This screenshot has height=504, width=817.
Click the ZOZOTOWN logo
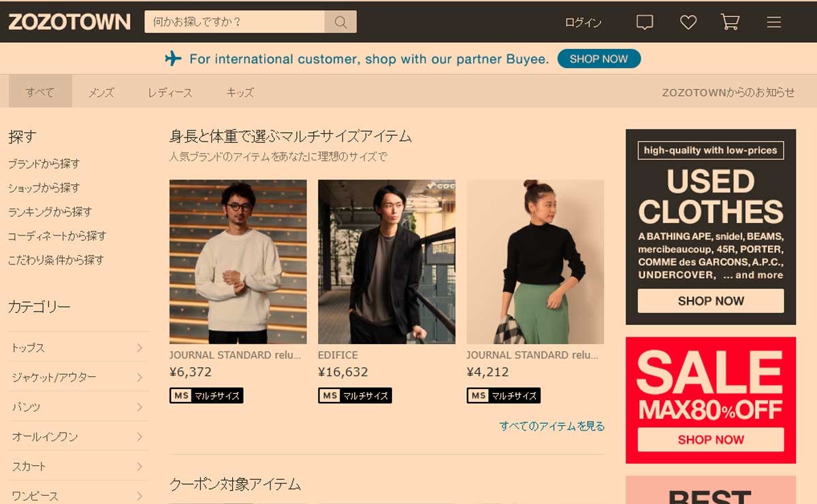coord(69,22)
